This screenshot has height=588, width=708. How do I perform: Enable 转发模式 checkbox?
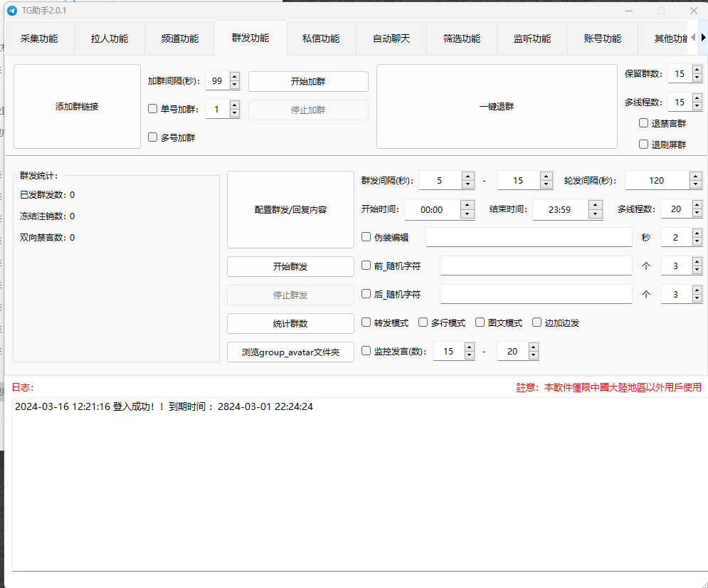366,322
